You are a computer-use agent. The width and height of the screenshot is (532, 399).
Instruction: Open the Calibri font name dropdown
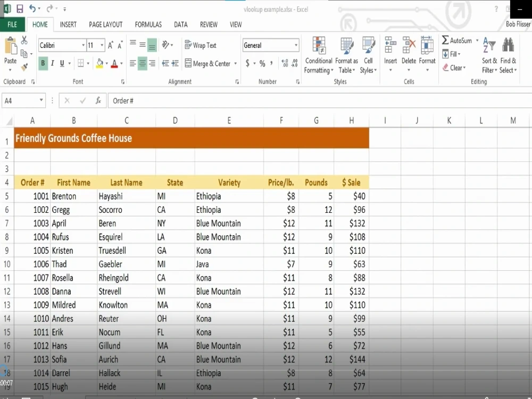coord(83,45)
